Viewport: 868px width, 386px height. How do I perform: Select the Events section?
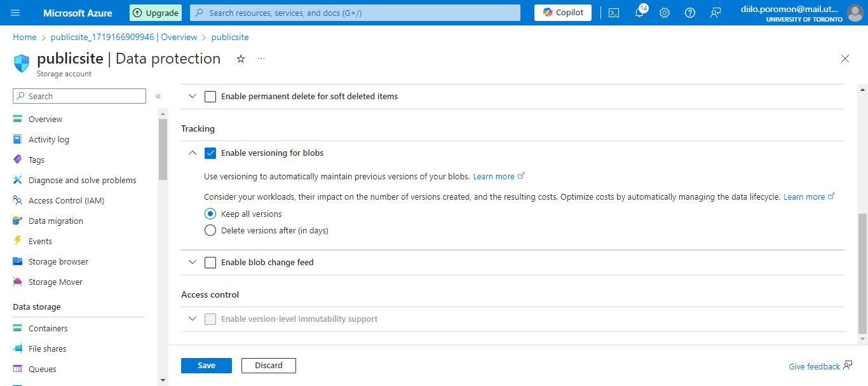(40, 240)
